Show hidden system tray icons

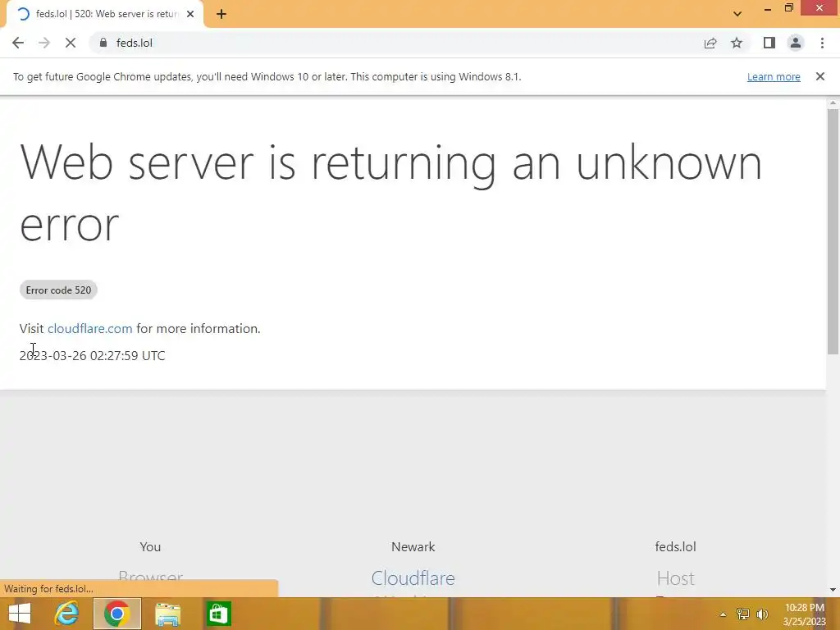[723, 614]
